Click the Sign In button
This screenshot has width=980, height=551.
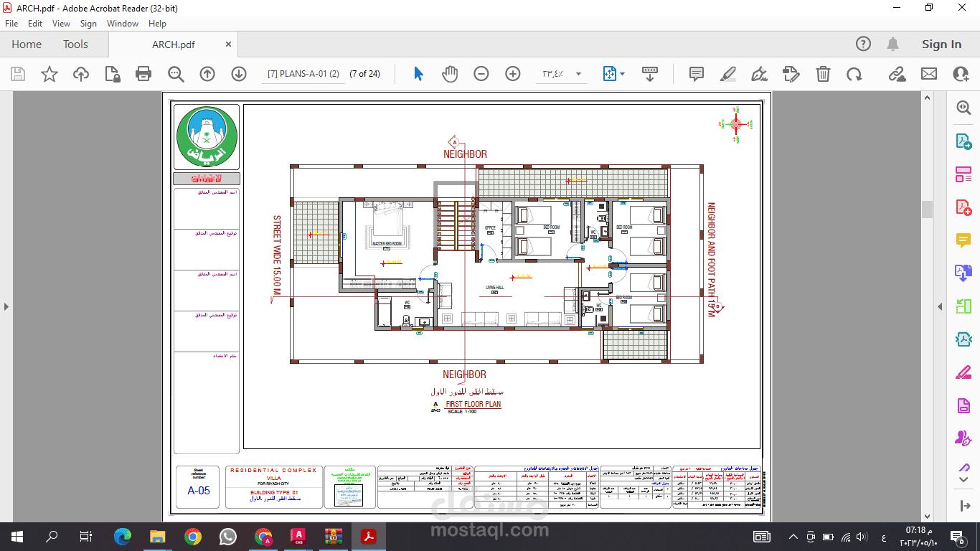941,44
